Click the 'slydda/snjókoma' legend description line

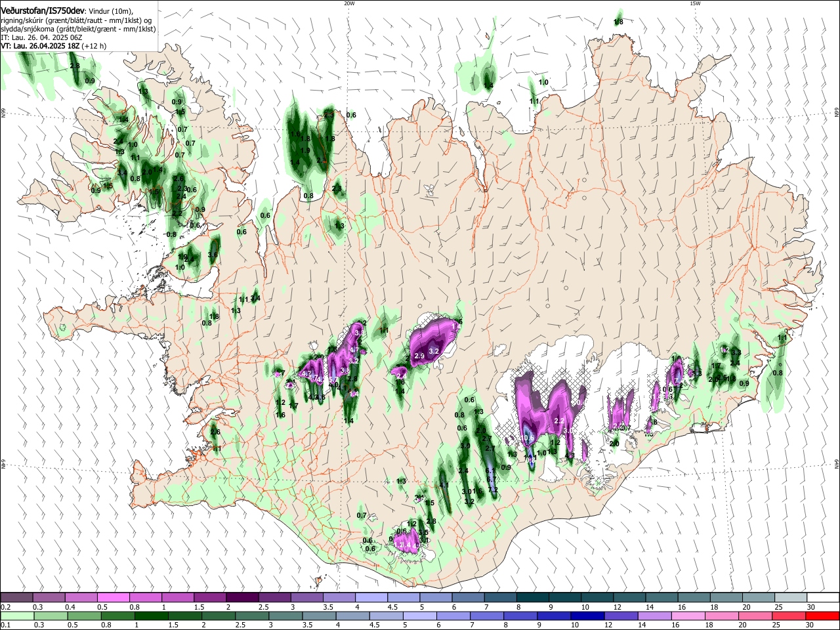pos(78,29)
